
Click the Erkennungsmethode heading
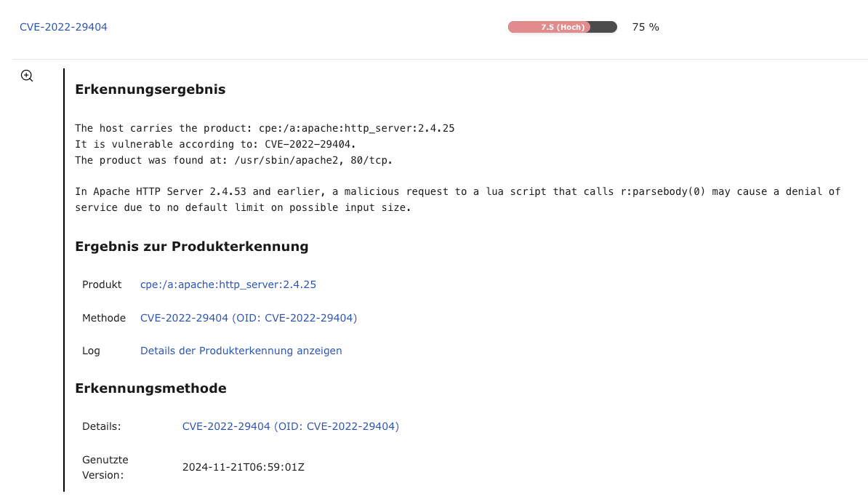tap(150, 388)
